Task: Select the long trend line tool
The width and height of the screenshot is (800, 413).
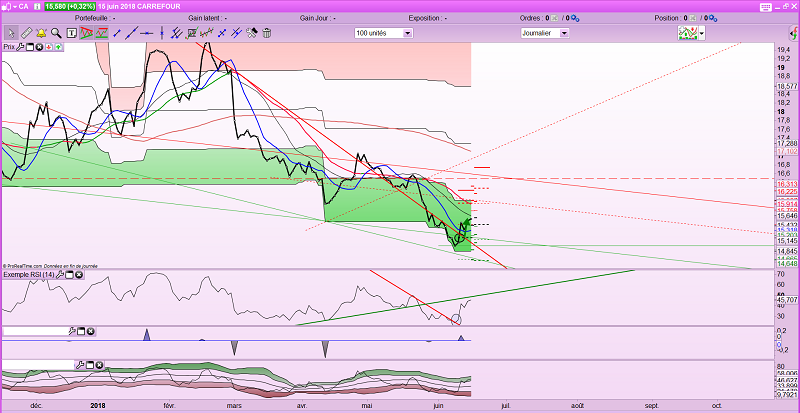Action: (x=132, y=33)
